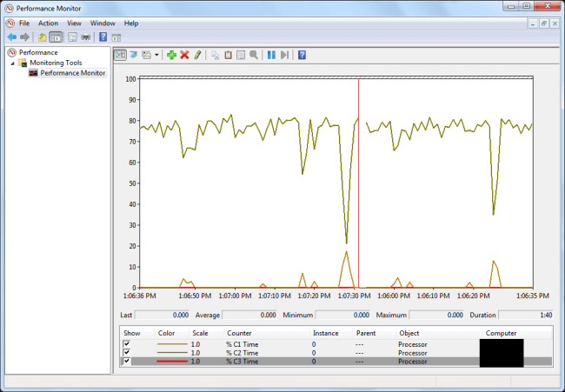Uncheck Show for % C2 Time
565x392 pixels.
click(126, 353)
